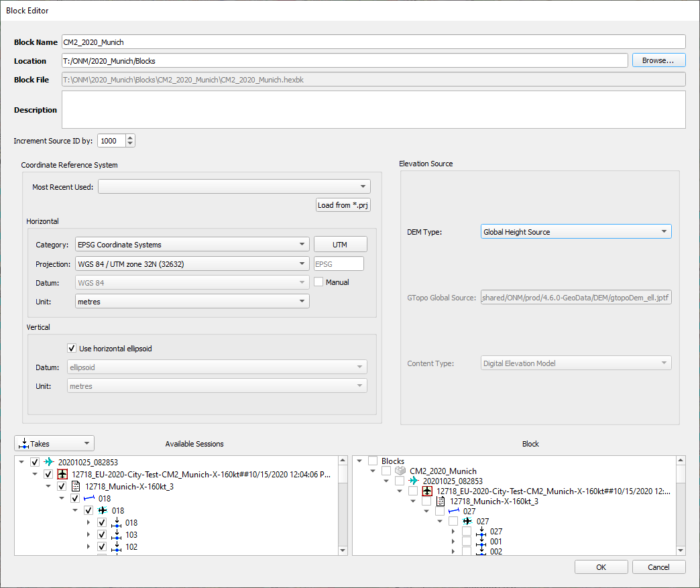Click the CM2_2020_Munich block cube icon
This screenshot has width=700, height=588.
click(x=400, y=471)
